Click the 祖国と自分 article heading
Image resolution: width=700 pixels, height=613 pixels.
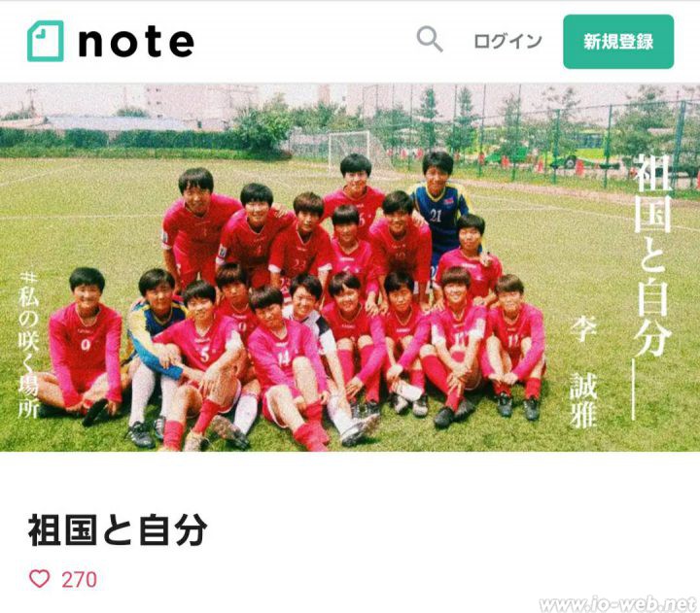tap(118, 530)
